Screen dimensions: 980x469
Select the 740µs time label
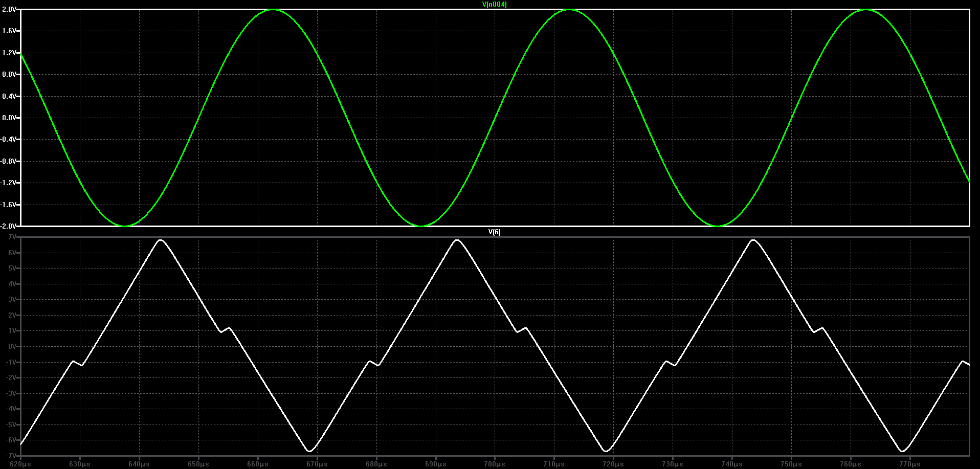(x=732, y=464)
